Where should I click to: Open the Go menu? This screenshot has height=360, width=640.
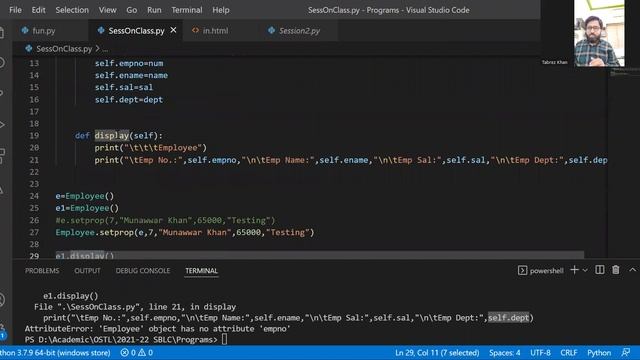coord(131,10)
